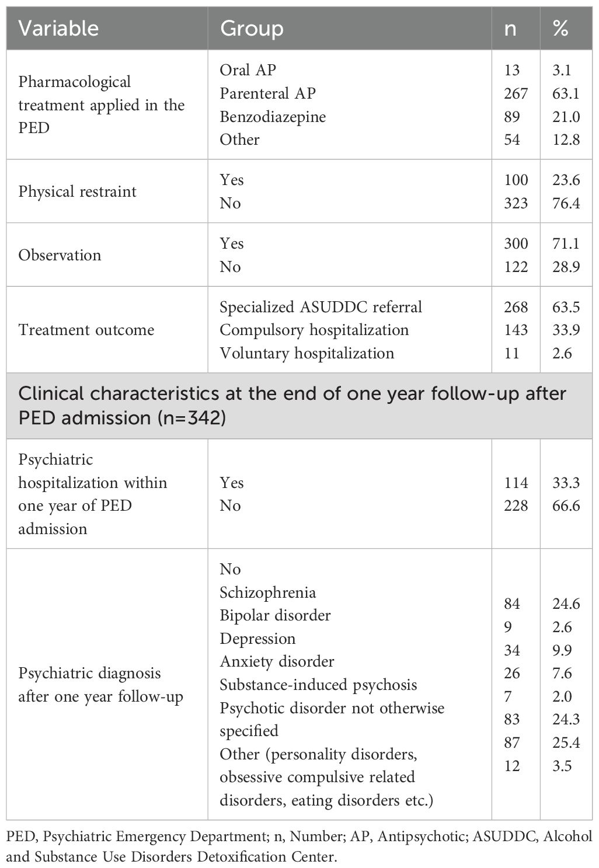Screen dimensions: 599x868
Task: Click the Benzodiazepine group entry
Action: point(273,116)
